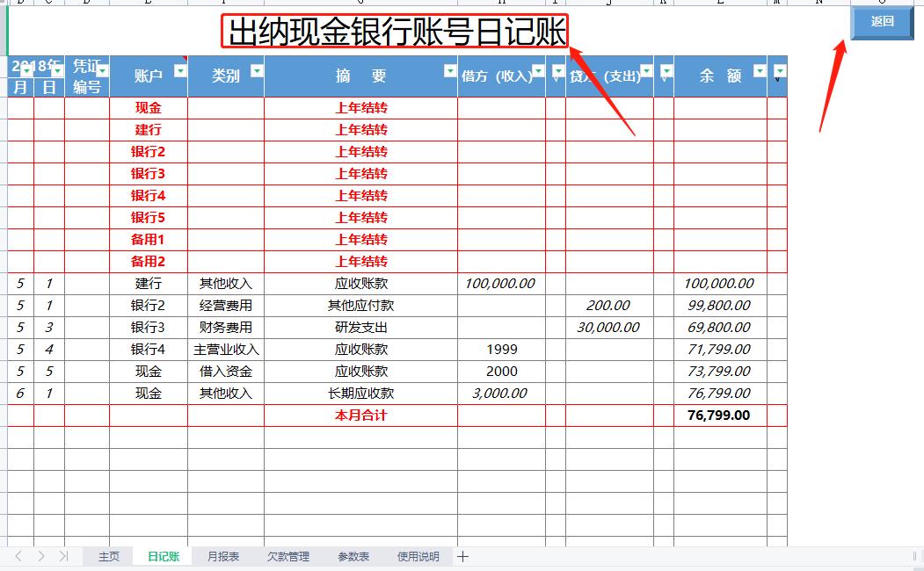This screenshot has width=924, height=571.
Task: Switch to the 欠款管理 sheet tab
Action: pyautogui.click(x=287, y=555)
